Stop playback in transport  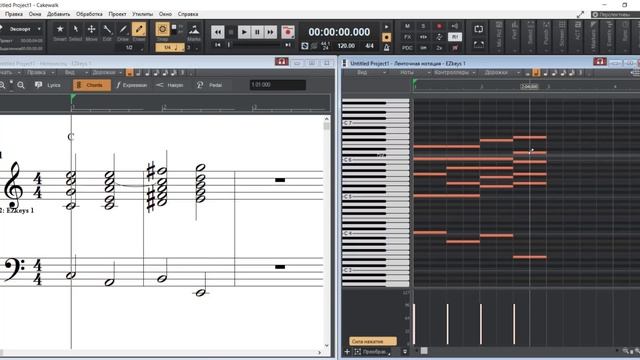click(x=231, y=32)
